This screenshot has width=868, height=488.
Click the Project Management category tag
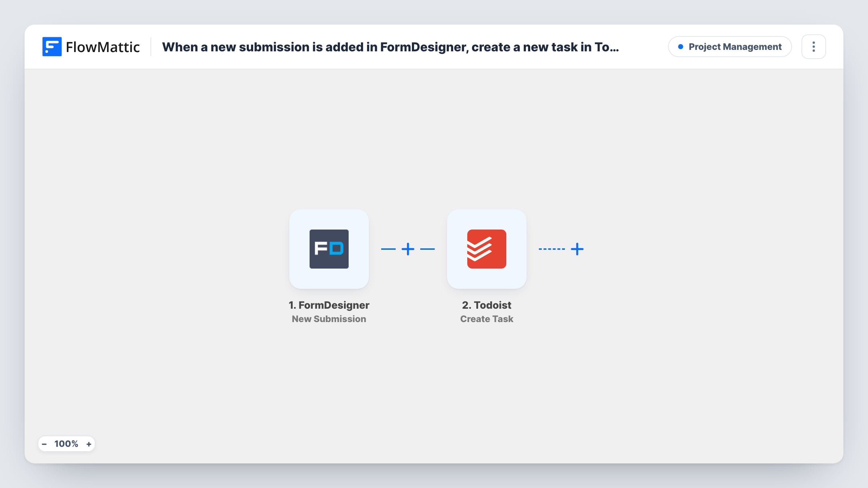(x=730, y=47)
